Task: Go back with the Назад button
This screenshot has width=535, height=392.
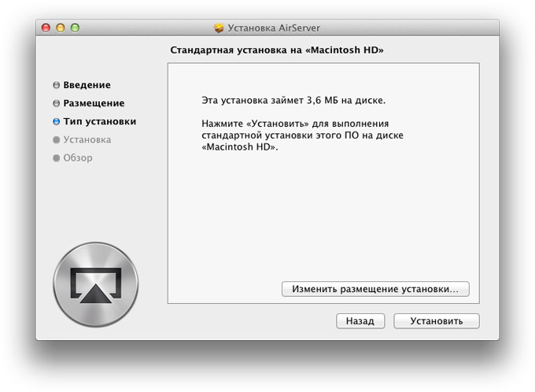Action: pyautogui.click(x=360, y=321)
